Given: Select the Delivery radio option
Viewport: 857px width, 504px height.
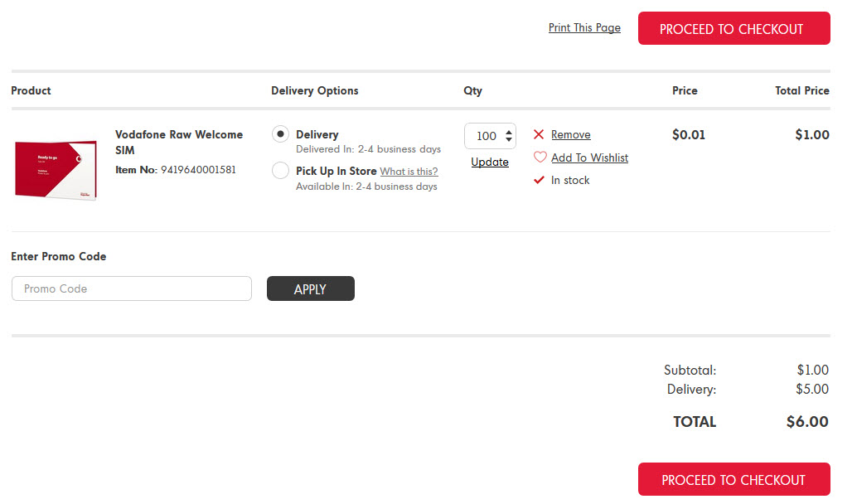Looking at the screenshot, I should click(280, 134).
